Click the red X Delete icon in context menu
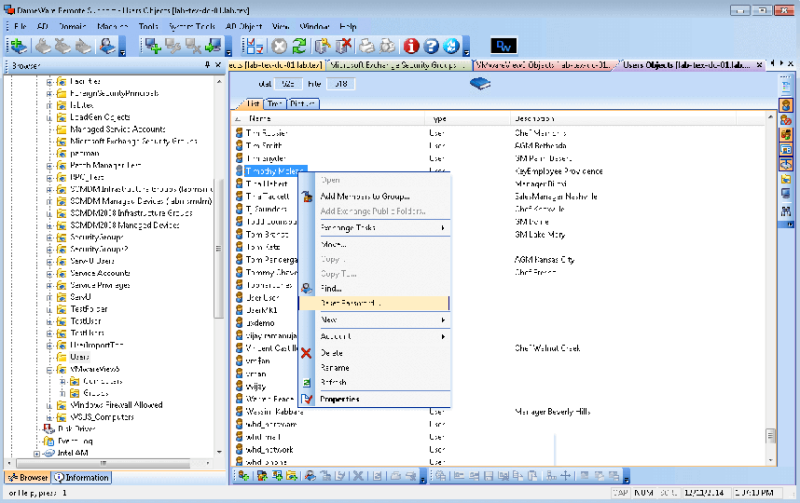Screen dimensions: 800x503 tap(306, 353)
